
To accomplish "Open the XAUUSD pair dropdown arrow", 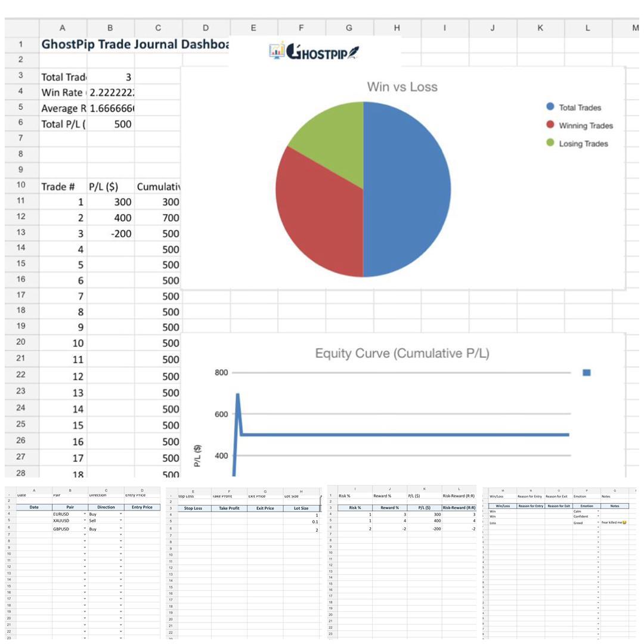I will click(85, 521).
